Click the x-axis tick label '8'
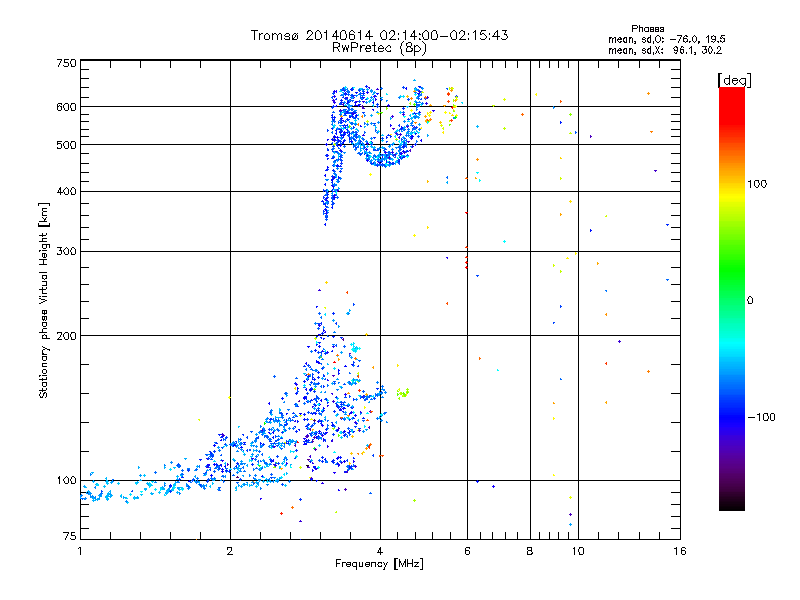This screenshot has width=800, height=600. [530, 551]
